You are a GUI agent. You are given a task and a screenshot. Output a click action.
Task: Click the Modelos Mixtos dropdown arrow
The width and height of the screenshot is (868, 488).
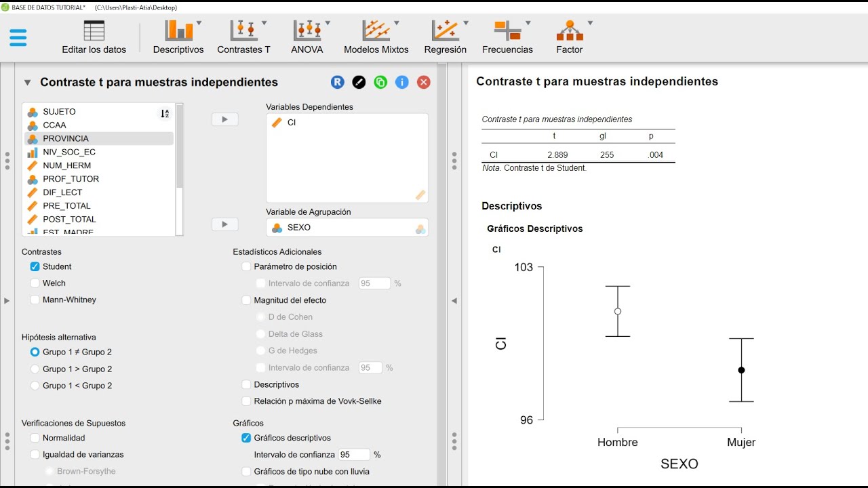pos(397,23)
